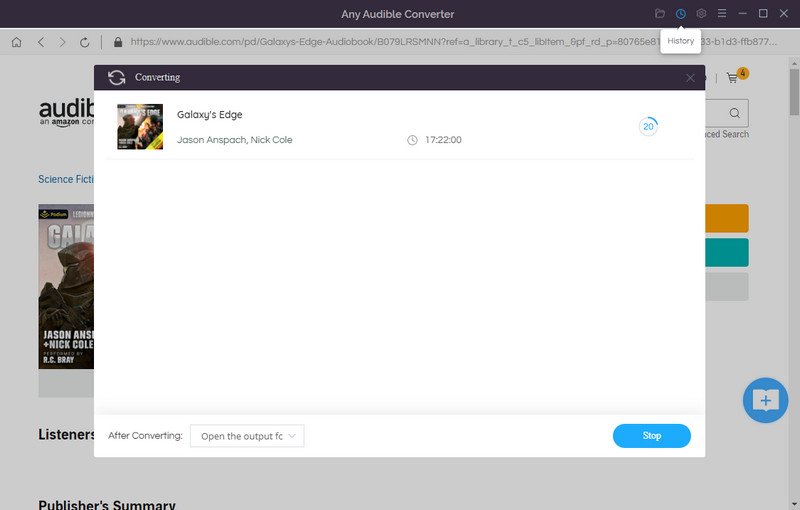Select the Galaxy's Edge cover thumbnail in dialog
Viewport: 800px width, 510px height.
point(140,127)
